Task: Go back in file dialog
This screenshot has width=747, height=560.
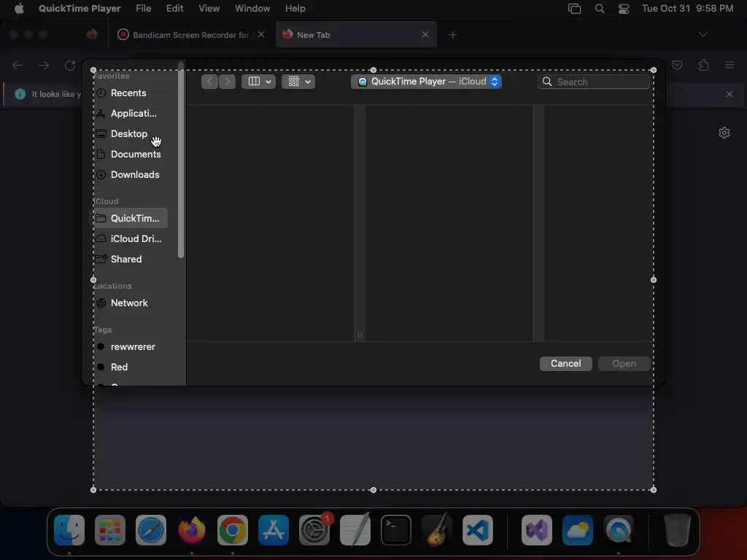Action: tap(209, 82)
